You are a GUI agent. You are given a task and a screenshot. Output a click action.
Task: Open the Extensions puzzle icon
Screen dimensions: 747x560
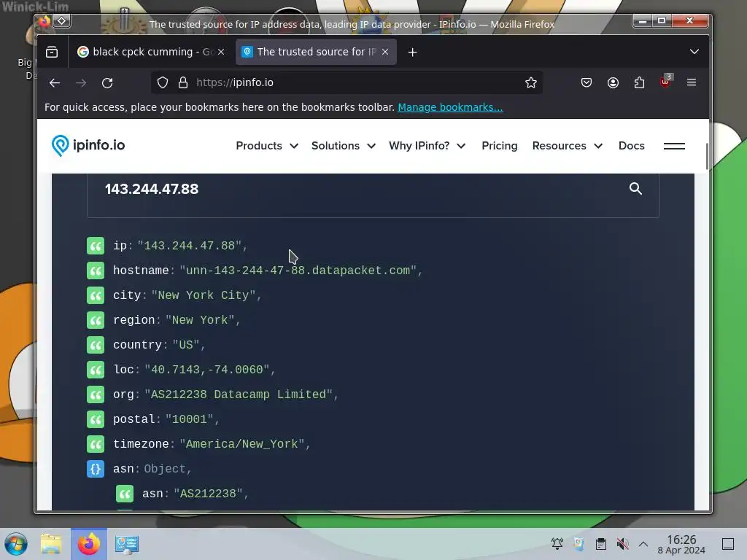click(639, 83)
